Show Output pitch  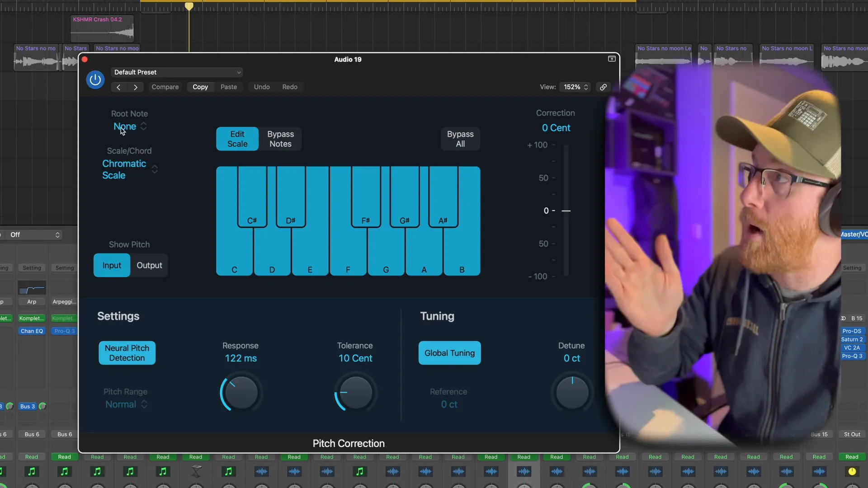pos(149,265)
